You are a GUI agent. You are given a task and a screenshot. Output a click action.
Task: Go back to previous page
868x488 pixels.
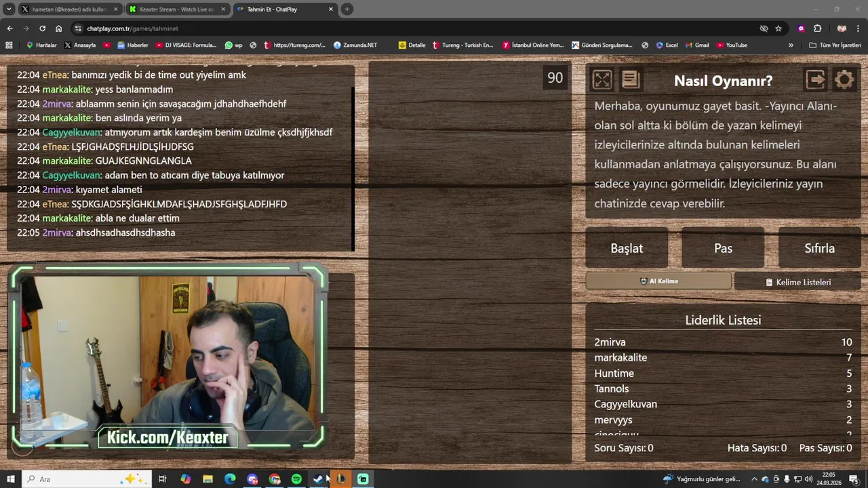coord(9,28)
